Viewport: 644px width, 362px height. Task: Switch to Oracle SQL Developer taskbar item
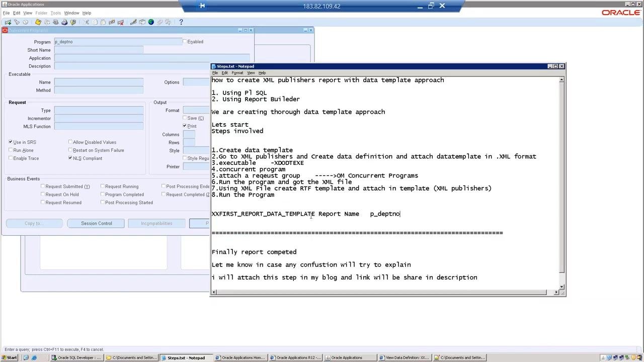[x=76, y=358]
